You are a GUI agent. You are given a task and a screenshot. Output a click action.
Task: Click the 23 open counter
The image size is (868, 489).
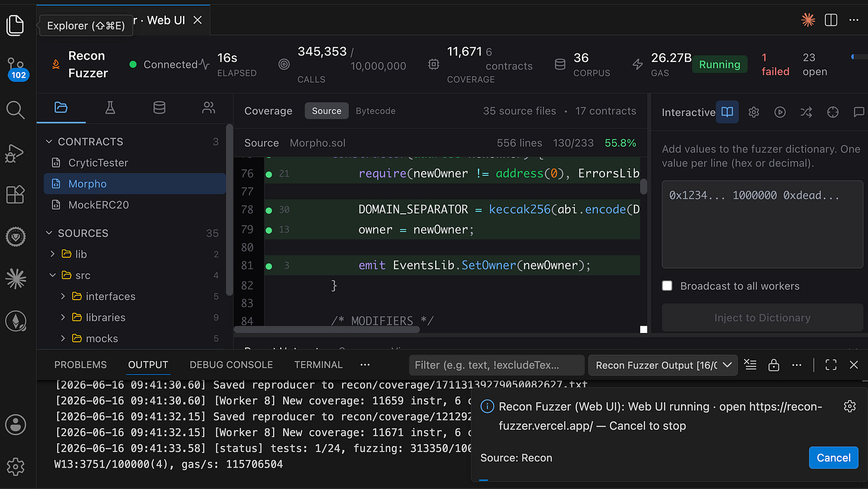pos(814,64)
